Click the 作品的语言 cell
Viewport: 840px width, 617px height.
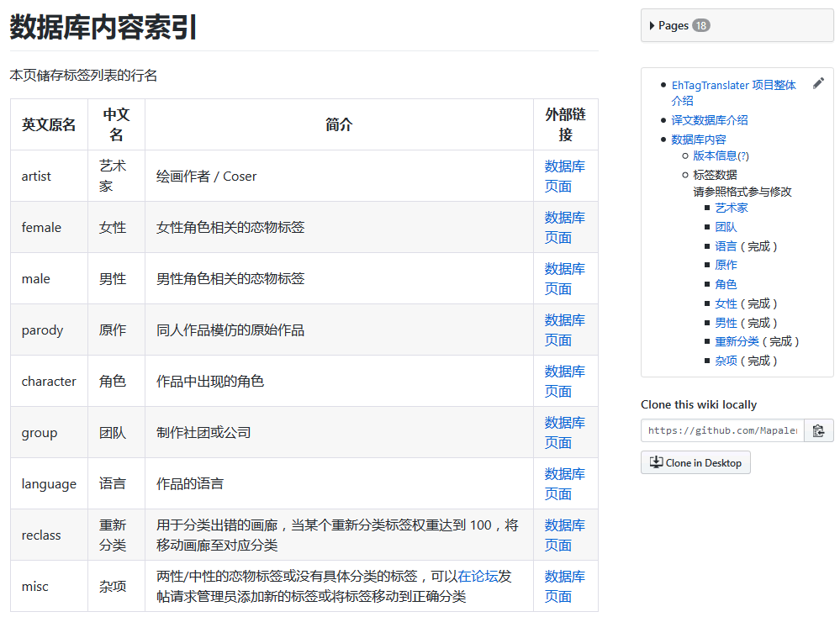[339, 484]
